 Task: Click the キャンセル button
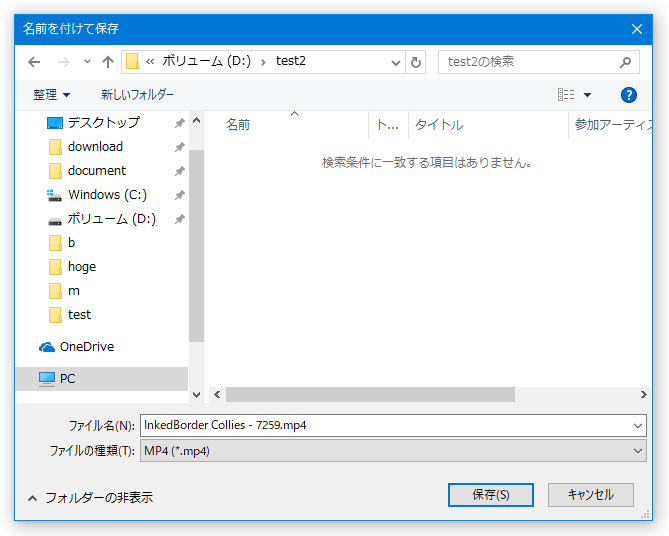pos(590,495)
